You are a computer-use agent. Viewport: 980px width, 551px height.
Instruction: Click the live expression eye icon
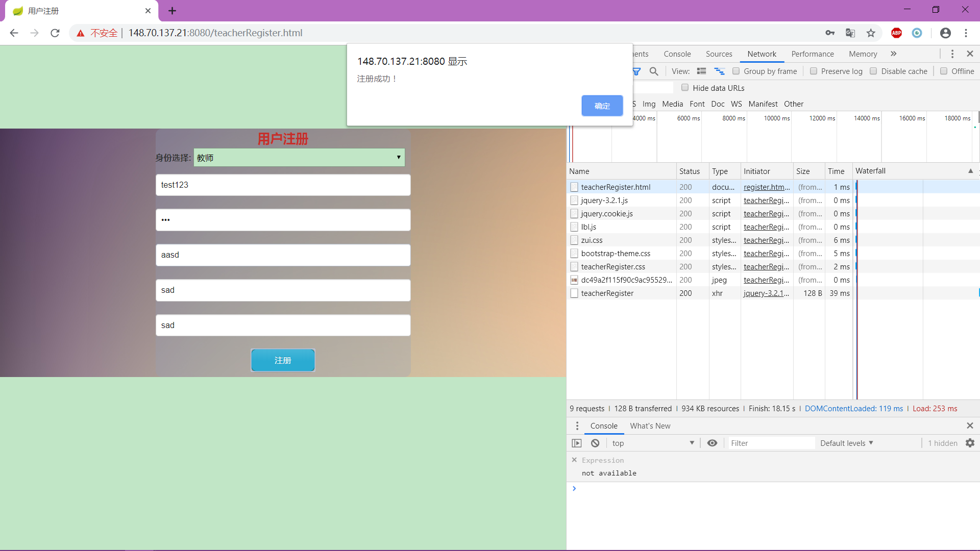pos(712,443)
